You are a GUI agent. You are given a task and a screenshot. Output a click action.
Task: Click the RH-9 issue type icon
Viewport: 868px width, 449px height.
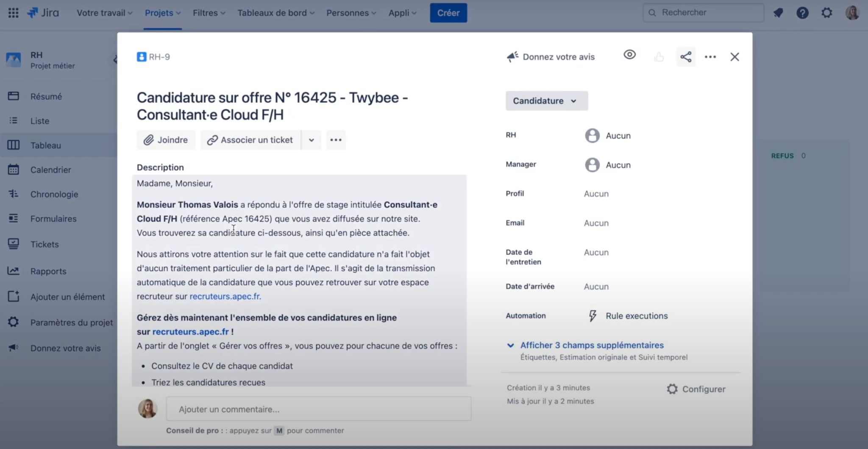[142, 57]
